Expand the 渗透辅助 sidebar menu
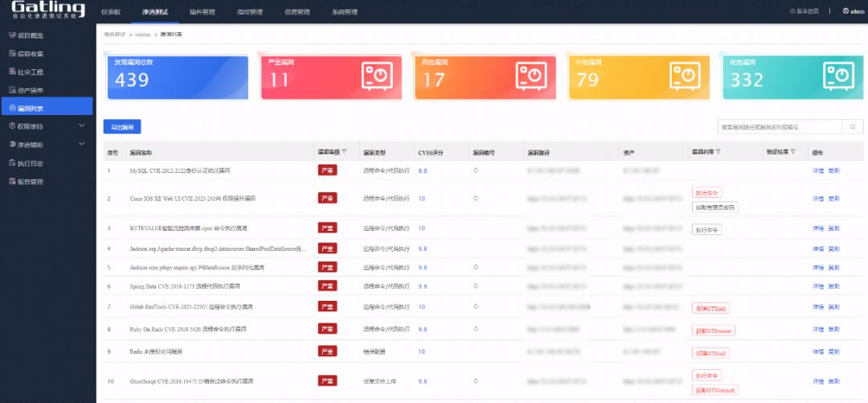 pyautogui.click(x=81, y=145)
